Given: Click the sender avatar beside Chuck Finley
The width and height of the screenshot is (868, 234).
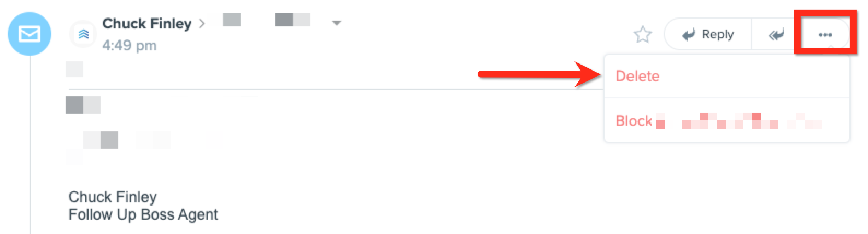Looking at the screenshot, I should point(84,34).
